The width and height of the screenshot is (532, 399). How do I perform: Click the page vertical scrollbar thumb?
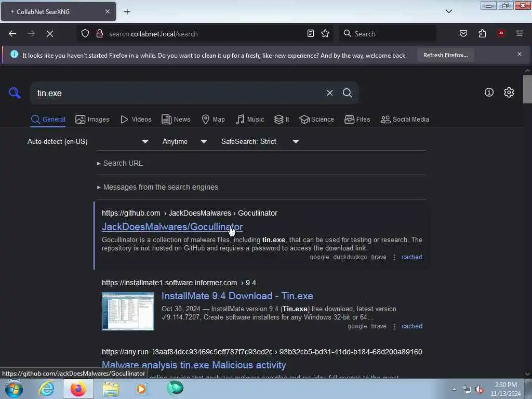tap(527, 89)
